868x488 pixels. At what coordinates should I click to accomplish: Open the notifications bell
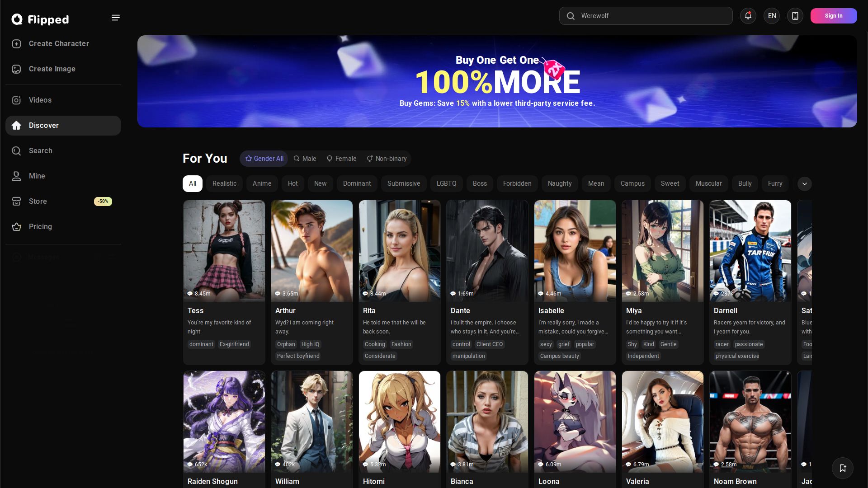748,16
